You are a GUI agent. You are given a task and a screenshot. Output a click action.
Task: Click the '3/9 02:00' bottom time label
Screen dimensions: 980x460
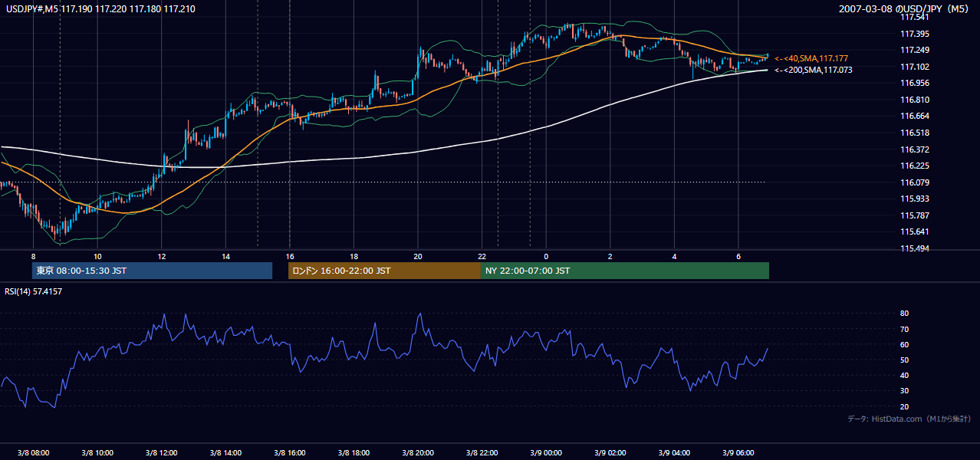[x=610, y=452]
